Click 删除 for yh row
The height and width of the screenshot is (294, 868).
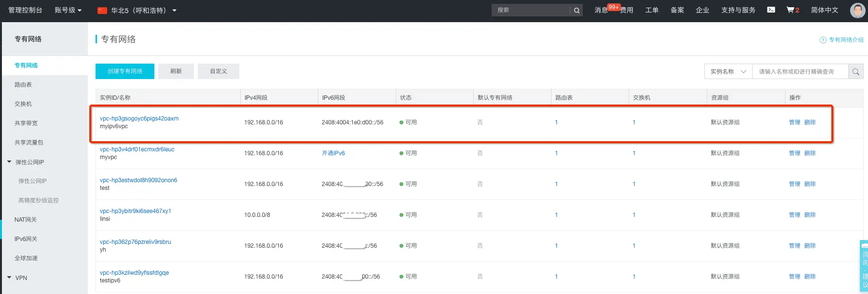click(810, 246)
